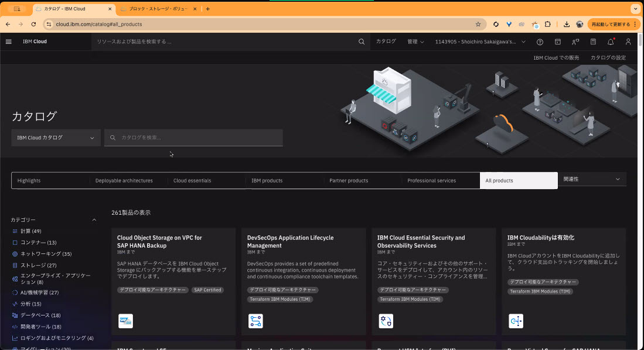Switch to ブロック・ストレージ browser tab
The width and height of the screenshot is (644, 350).
pyautogui.click(x=158, y=9)
